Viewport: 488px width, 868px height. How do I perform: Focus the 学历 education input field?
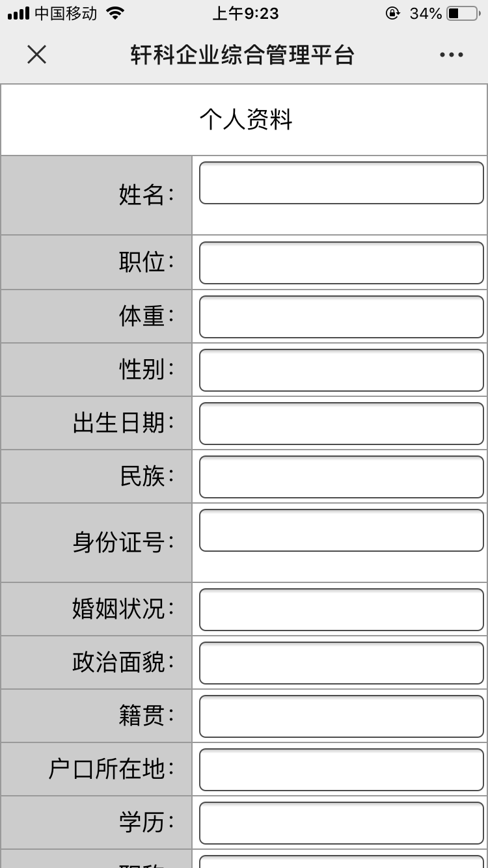tap(341, 823)
